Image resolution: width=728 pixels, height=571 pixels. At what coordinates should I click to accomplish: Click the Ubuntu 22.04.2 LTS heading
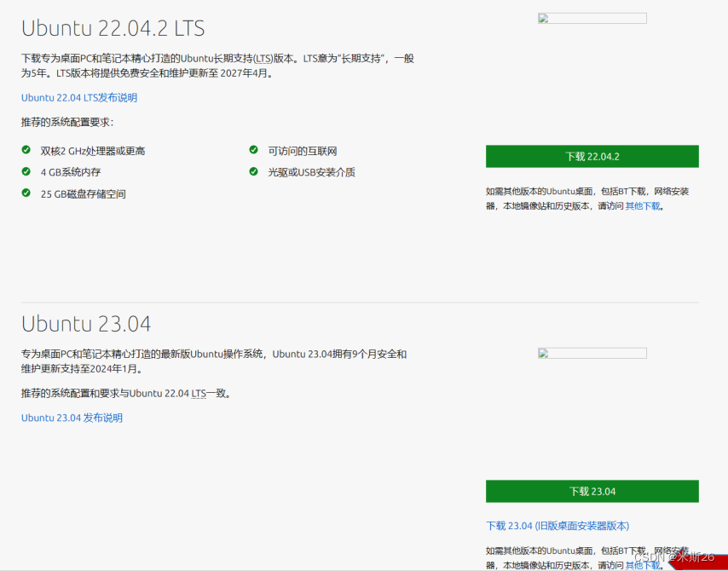coord(113,28)
